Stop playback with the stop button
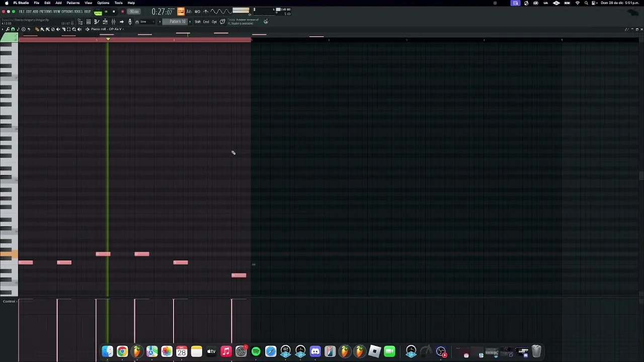The image size is (644, 362). pos(114,12)
